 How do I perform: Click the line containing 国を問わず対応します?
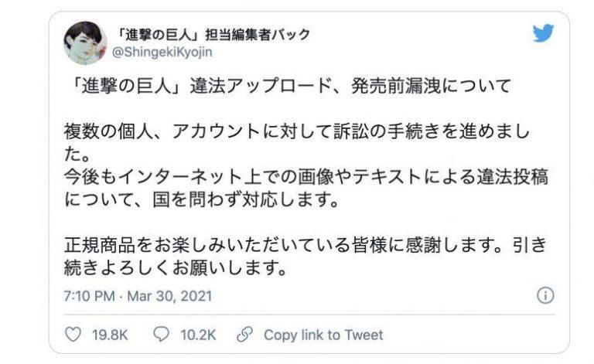point(202,199)
